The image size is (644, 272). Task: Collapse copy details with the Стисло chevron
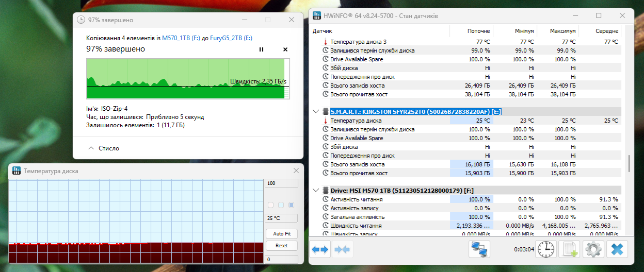(92, 148)
